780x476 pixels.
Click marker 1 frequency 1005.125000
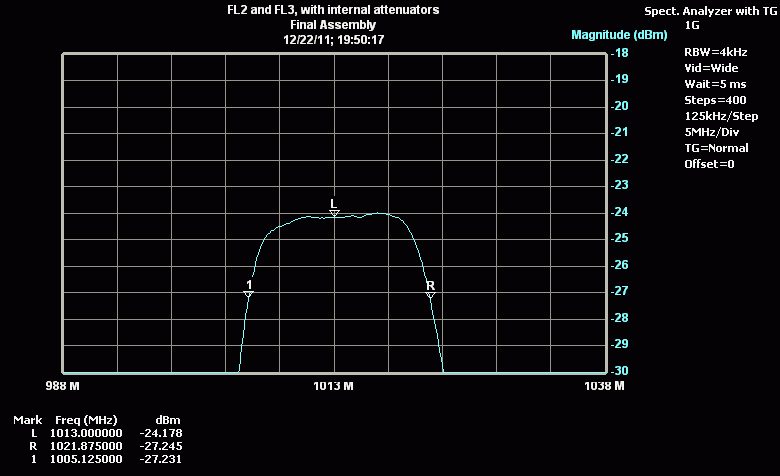tap(86, 459)
